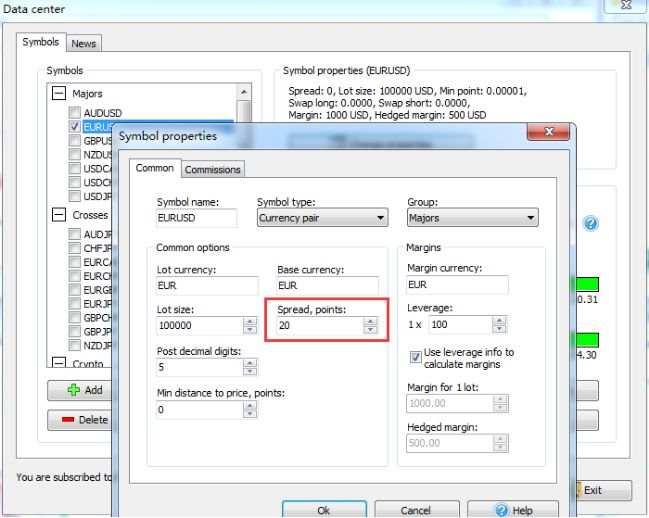
Task: Decrease Leverage value with down arrow
Action: point(500,329)
